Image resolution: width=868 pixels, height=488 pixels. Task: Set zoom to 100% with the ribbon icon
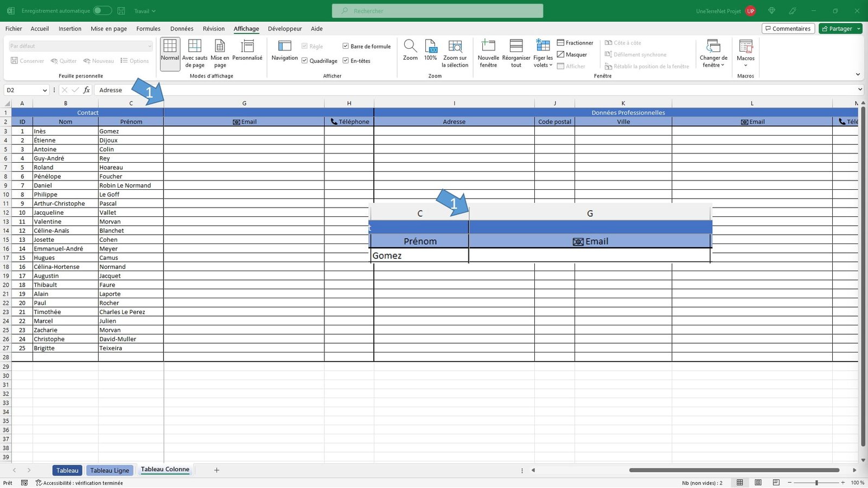pos(430,53)
